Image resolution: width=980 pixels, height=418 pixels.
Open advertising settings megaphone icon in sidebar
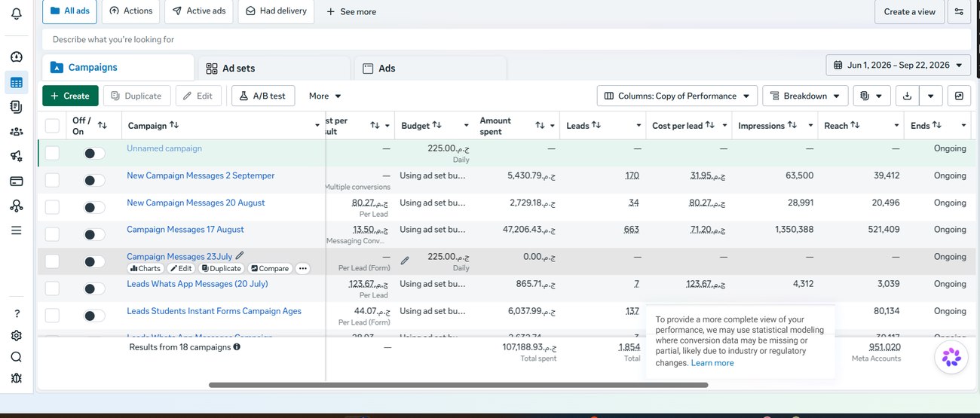pos(16,156)
